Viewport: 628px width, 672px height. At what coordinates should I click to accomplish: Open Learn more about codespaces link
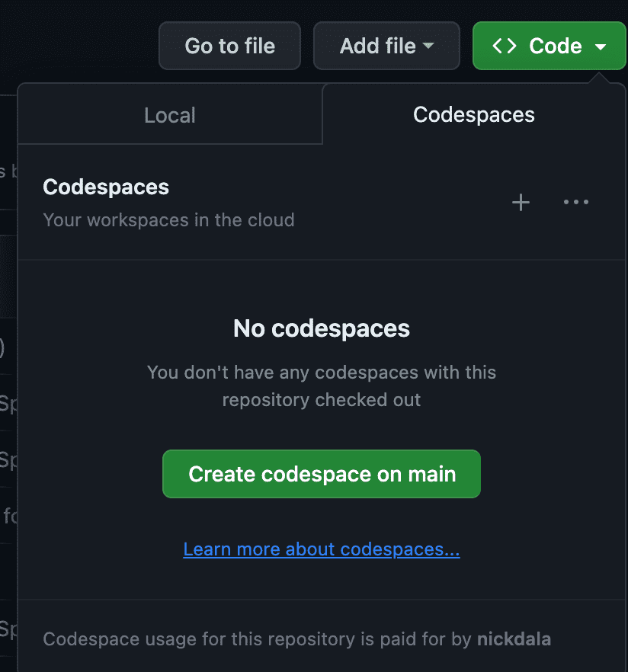pos(322,549)
